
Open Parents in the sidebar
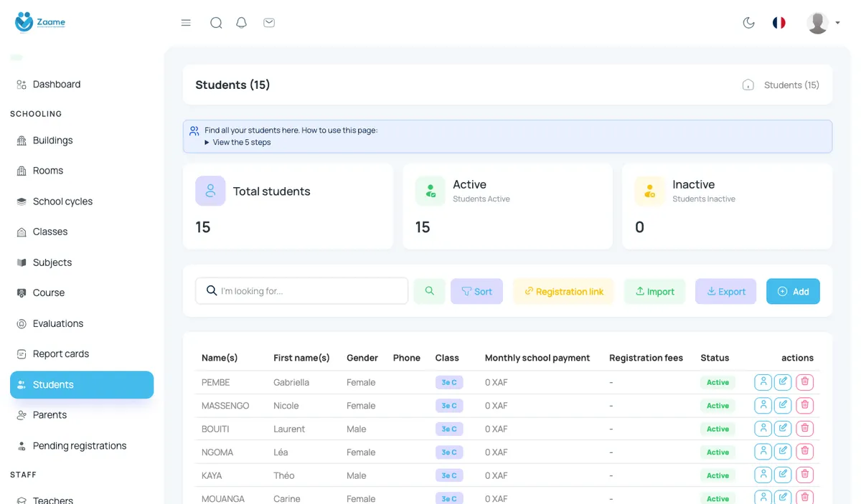pos(82,414)
